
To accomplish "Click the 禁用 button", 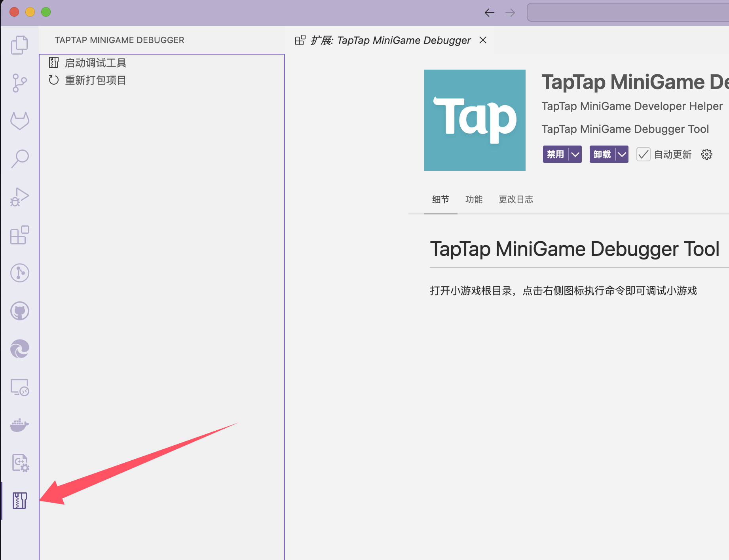I will click(555, 154).
